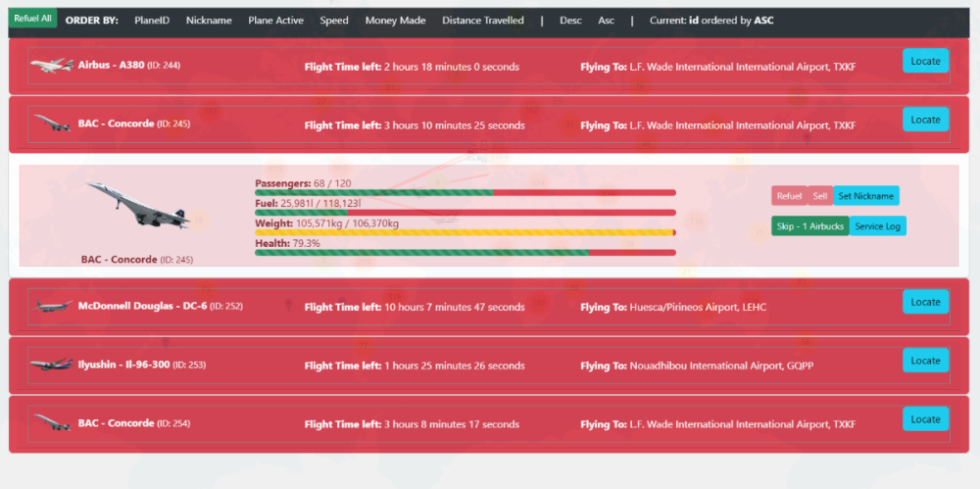
Task: Order planes by Speed
Action: [333, 21]
